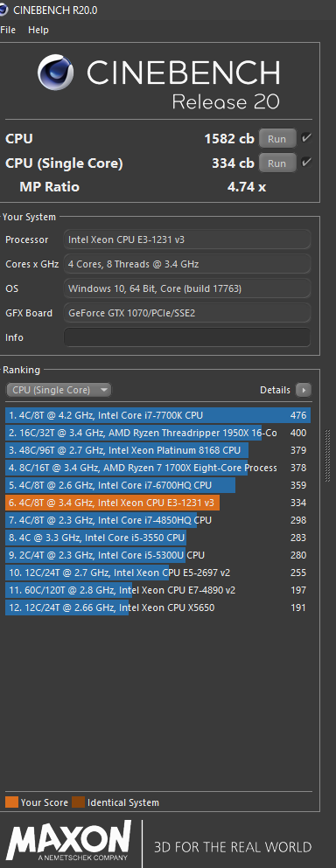Click the 3D FOR THE REAL WORLD tagline
Image resolution: width=336 pixels, height=868 pixels.
233,847
